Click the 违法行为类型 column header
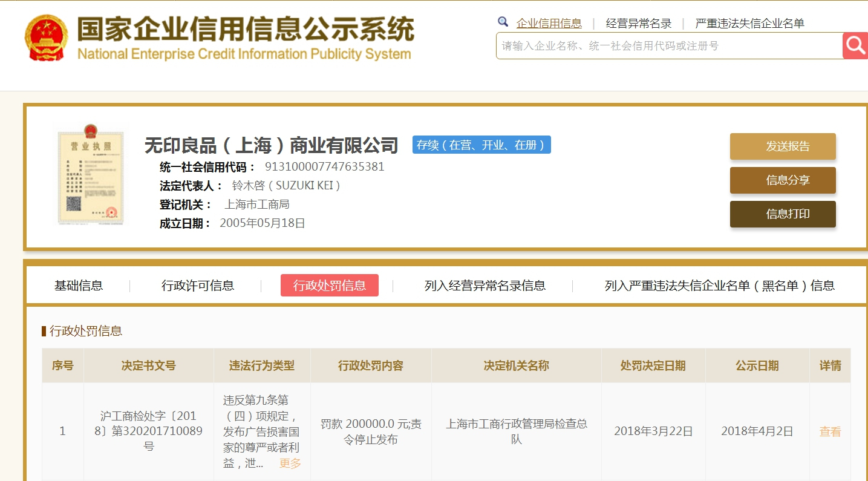868x481 pixels. pos(262,365)
